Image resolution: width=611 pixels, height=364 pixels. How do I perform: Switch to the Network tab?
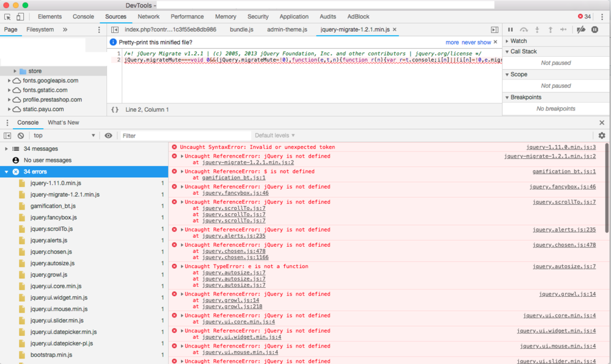pos(148,16)
